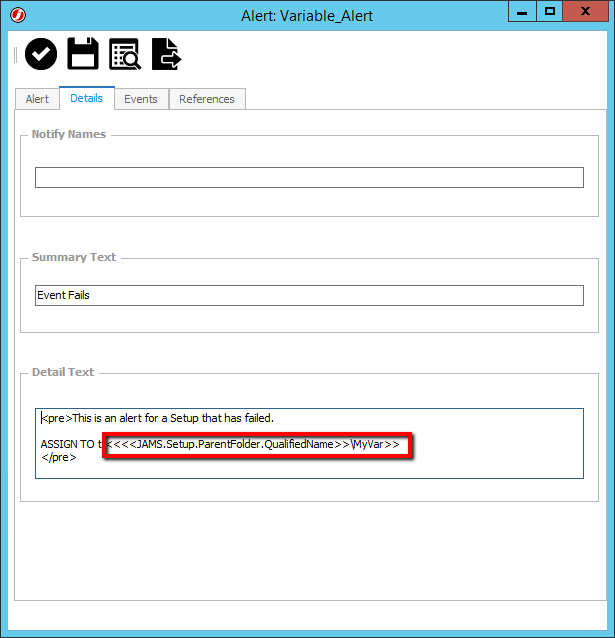
Task: Click the Notify Names input field
Action: 309,177
